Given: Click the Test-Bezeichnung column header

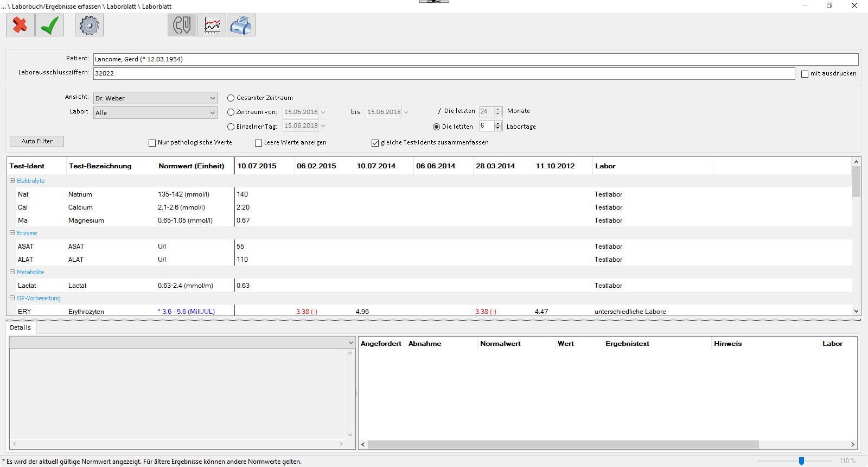Looking at the screenshot, I should (x=111, y=166).
